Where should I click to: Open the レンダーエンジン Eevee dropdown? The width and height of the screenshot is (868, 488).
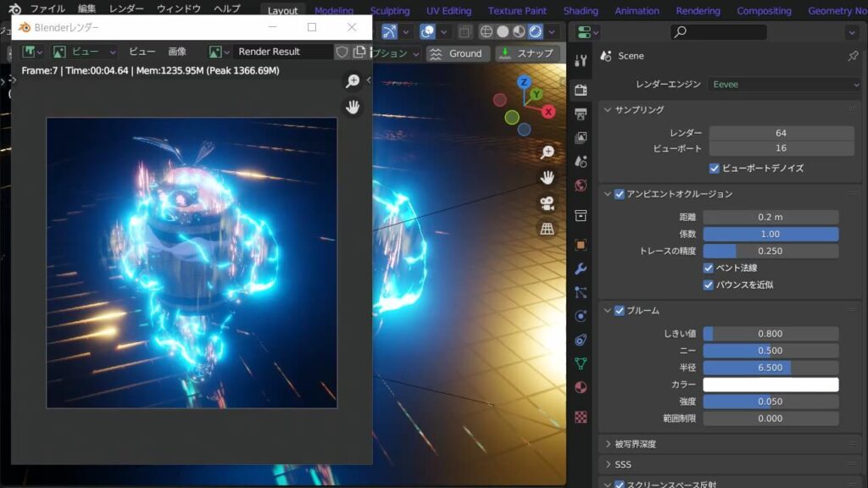click(784, 84)
